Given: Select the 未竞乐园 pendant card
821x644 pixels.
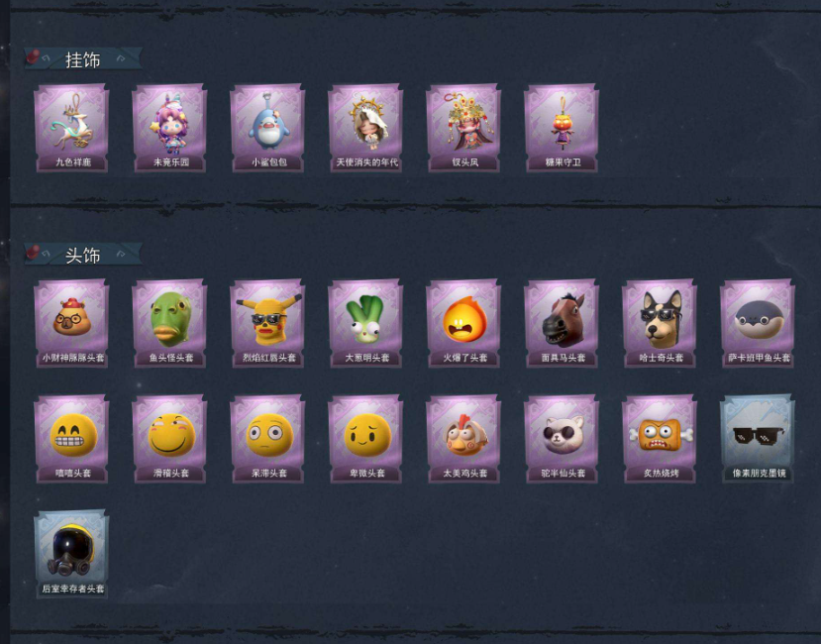Looking at the screenshot, I should 169,129.
